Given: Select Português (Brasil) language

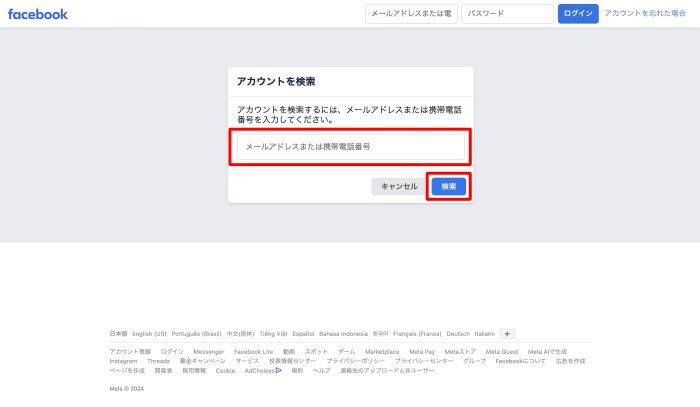Looking at the screenshot, I should (196, 334).
